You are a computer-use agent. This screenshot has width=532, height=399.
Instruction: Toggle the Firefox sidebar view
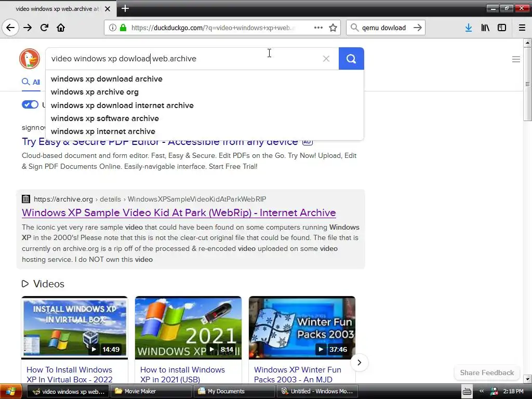[502, 28]
